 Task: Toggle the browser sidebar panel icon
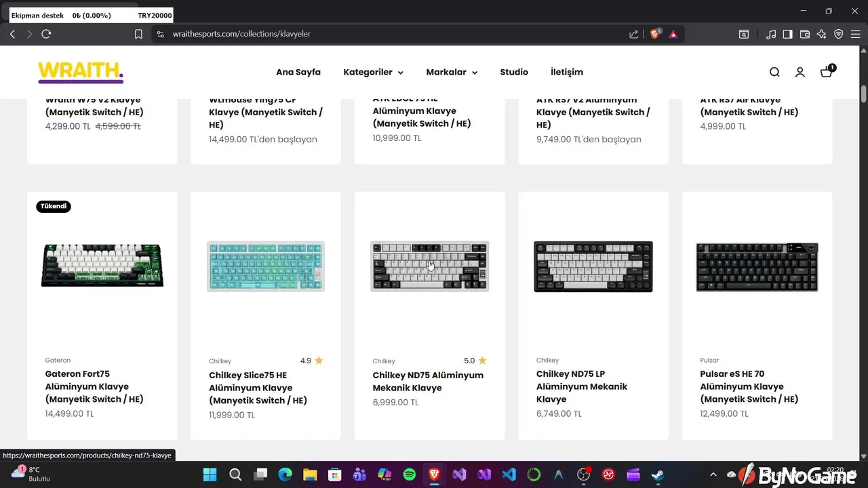coord(787,34)
